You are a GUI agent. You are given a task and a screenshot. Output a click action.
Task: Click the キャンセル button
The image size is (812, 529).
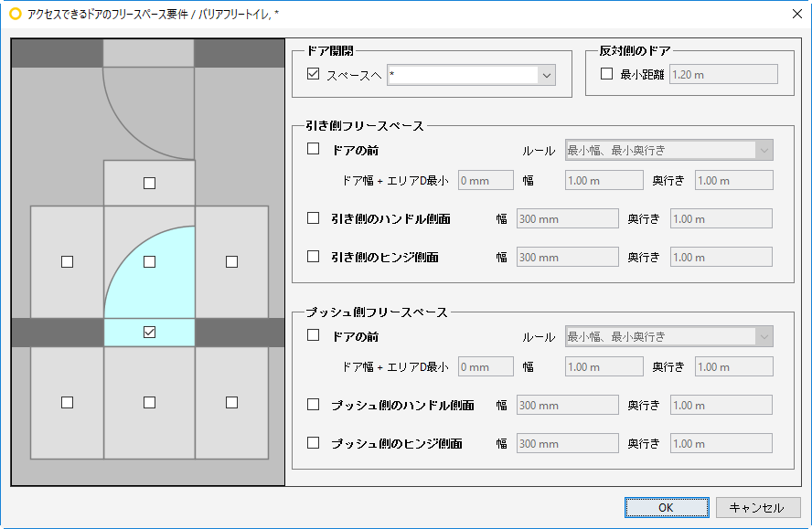point(758,507)
